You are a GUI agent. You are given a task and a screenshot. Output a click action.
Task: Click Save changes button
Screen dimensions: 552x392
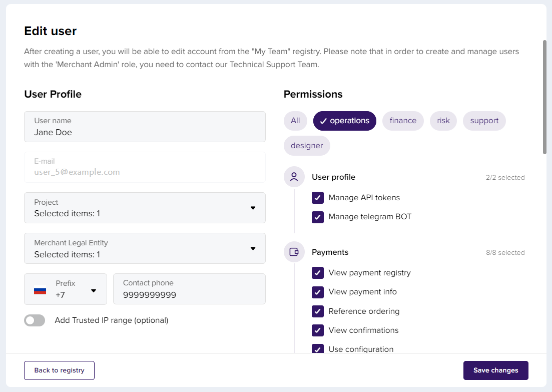pyautogui.click(x=495, y=370)
